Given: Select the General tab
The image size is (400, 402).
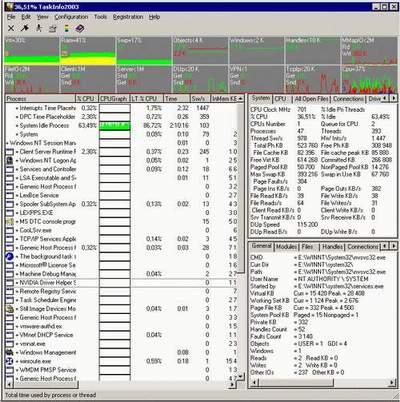Looking at the screenshot, I should [x=261, y=246].
